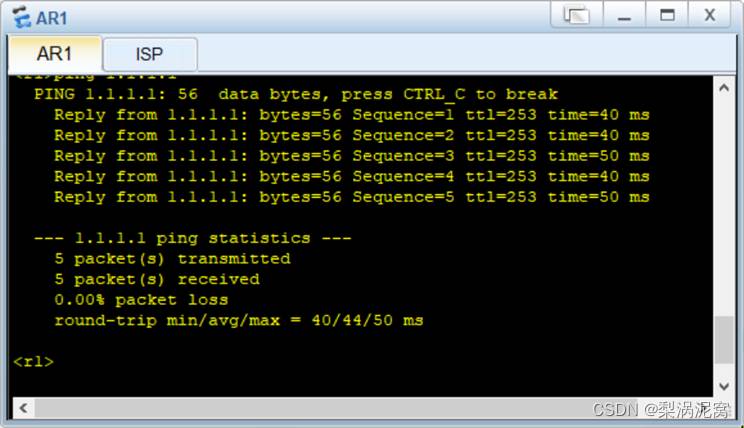Screen dimensions: 744x428
Task: Click the horizontal scrollbar track
Action: tap(370, 408)
